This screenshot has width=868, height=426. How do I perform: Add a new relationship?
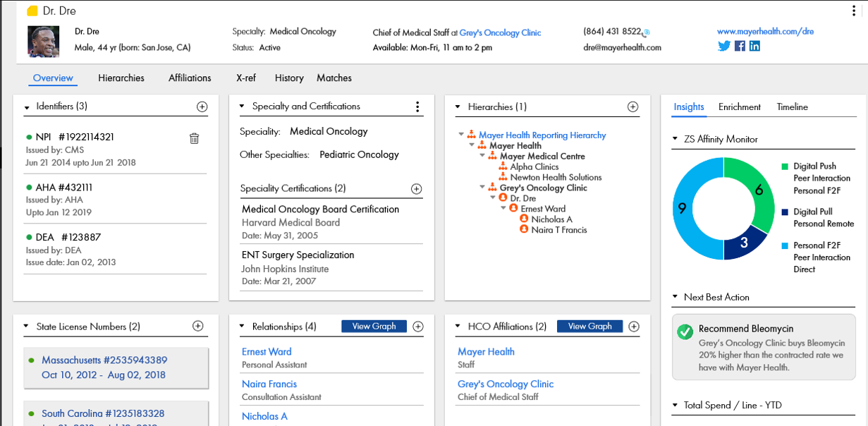click(418, 326)
